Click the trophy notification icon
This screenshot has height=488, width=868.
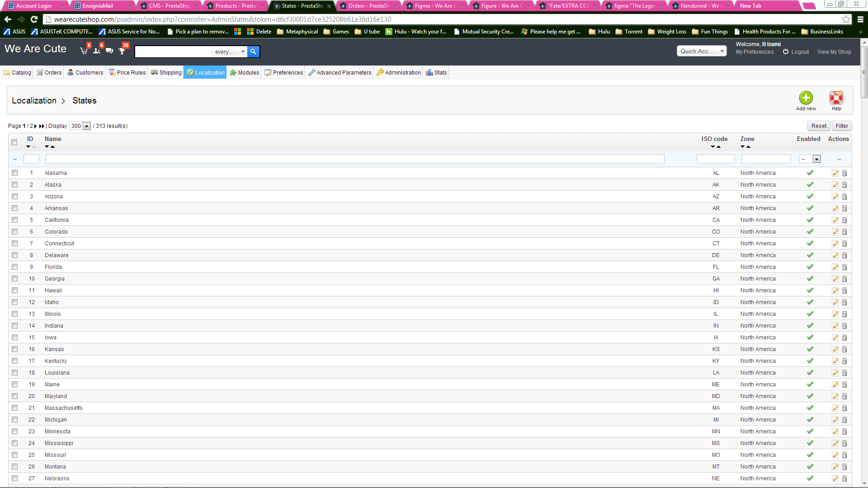pos(122,51)
